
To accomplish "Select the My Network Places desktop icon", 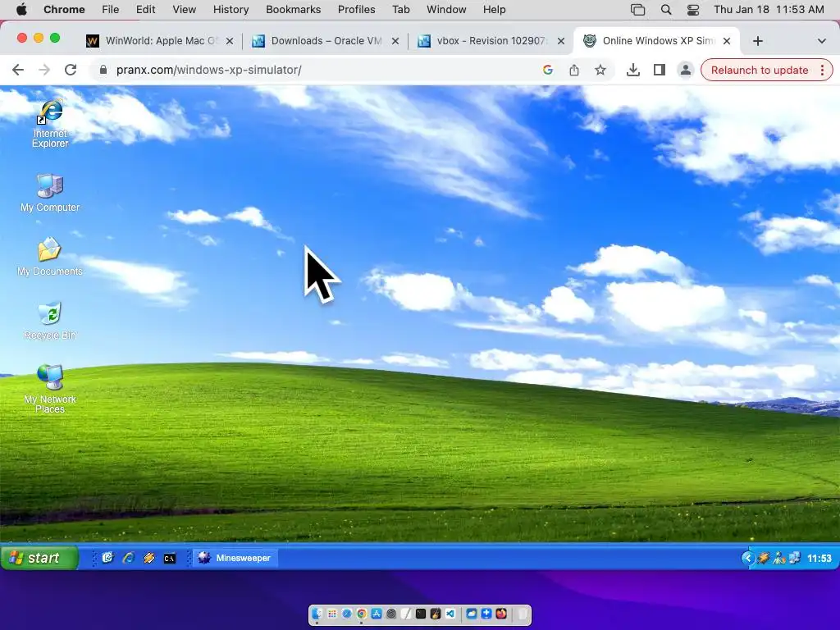I will [50, 389].
